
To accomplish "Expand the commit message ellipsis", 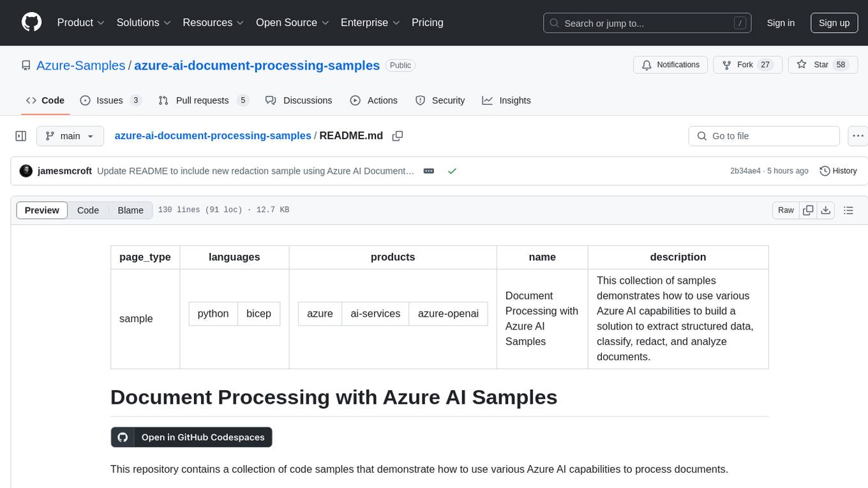I will coord(429,171).
